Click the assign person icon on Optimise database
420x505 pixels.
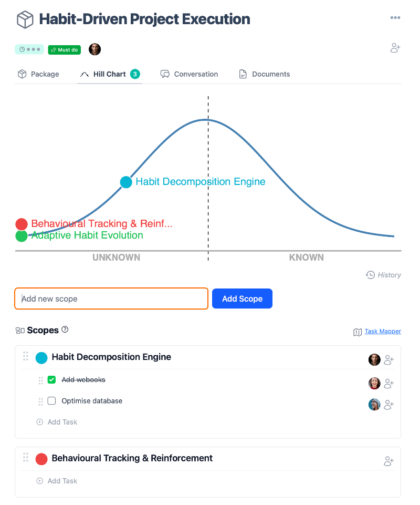click(388, 405)
